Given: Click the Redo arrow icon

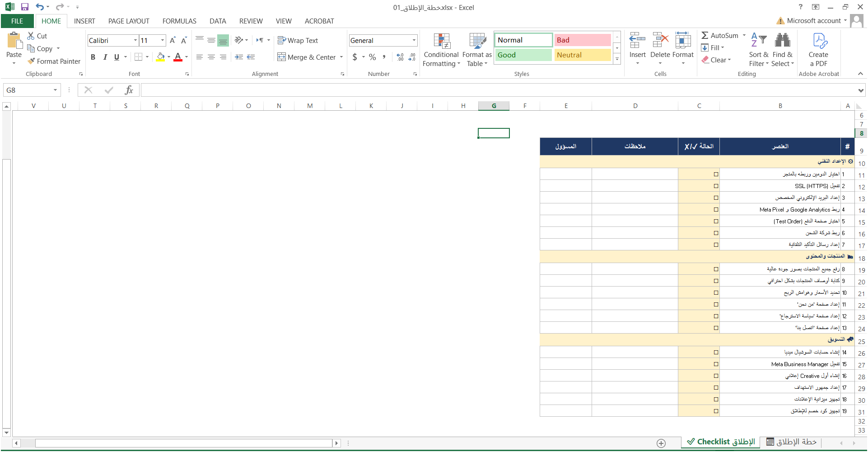Looking at the screenshot, I should coord(60,7).
